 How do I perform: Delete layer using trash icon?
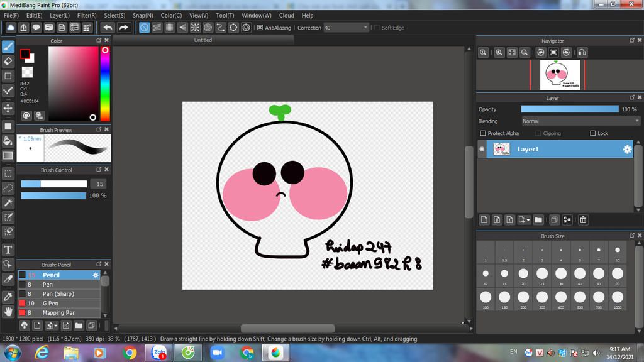click(583, 220)
